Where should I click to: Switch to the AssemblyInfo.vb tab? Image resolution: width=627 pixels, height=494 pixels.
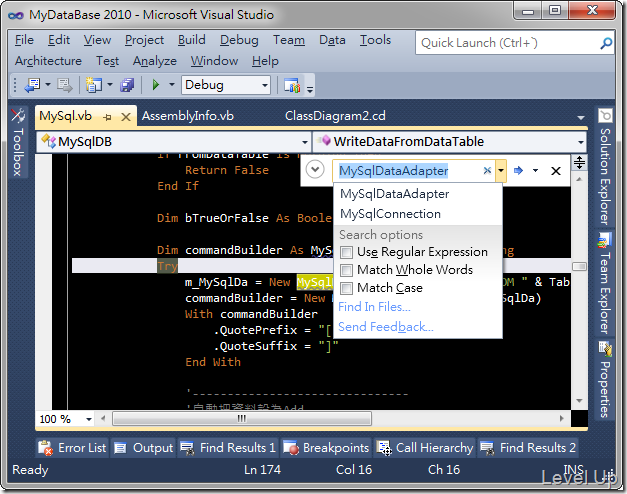(x=188, y=116)
